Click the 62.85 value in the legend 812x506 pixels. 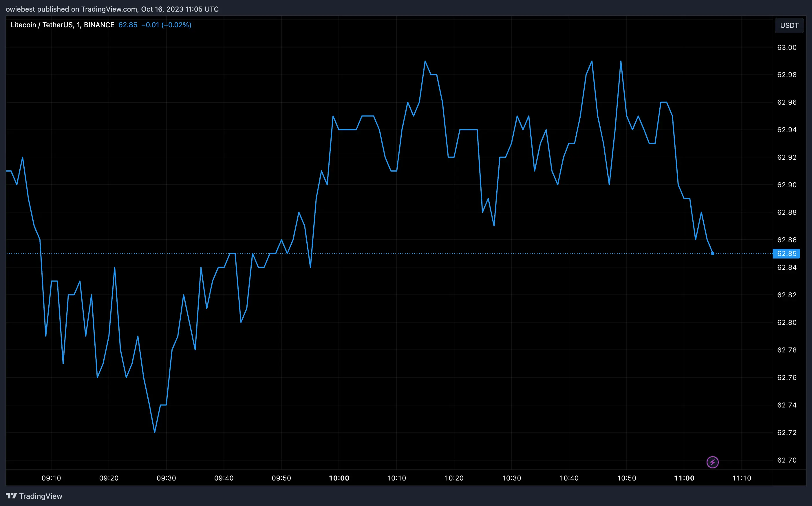coord(128,25)
